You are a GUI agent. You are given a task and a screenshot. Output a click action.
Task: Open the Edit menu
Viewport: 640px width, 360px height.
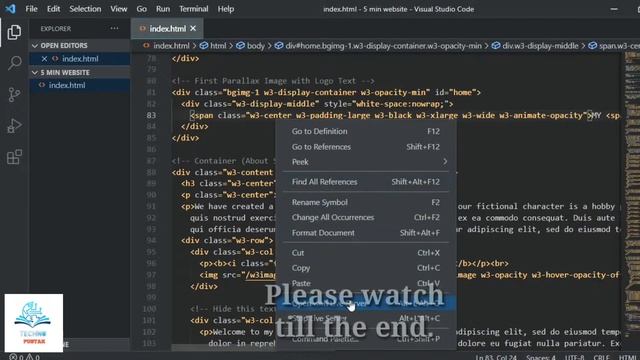coord(53,9)
